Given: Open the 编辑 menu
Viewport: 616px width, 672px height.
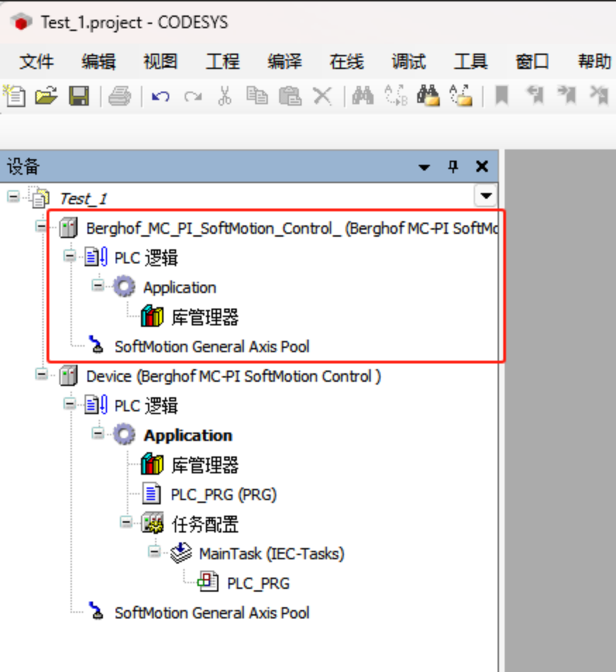Looking at the screenshot, I should point(99,61).
